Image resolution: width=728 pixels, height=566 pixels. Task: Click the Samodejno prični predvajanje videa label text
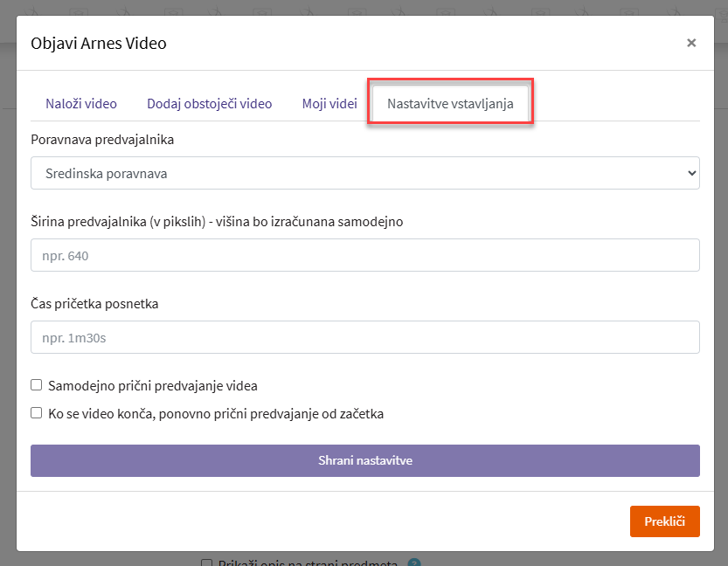pos(153,385)
